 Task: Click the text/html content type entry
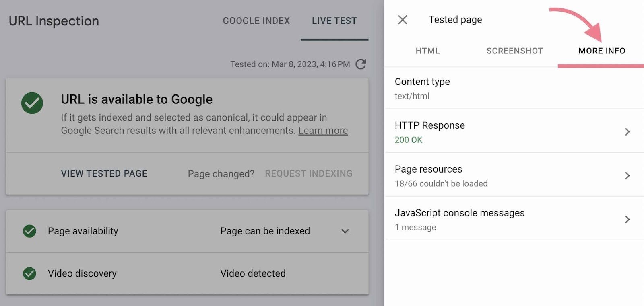[412, 96]
